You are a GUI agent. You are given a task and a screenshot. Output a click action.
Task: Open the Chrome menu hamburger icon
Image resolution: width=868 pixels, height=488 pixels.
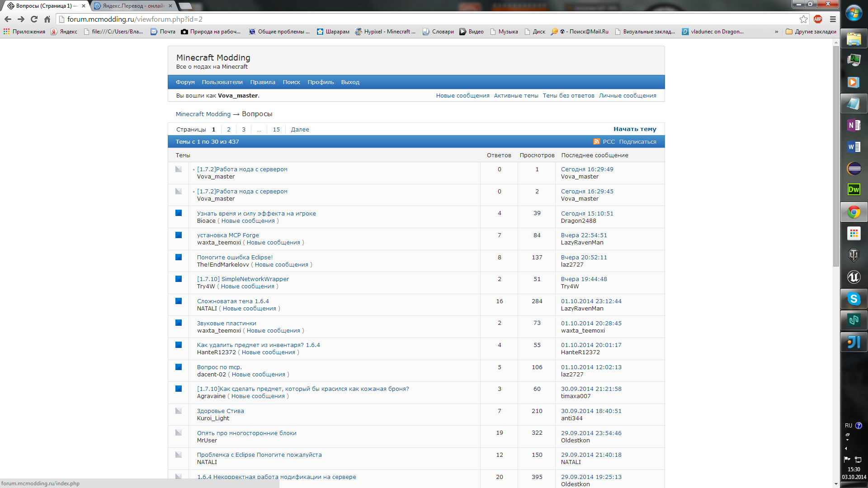(x=833, y=19)
